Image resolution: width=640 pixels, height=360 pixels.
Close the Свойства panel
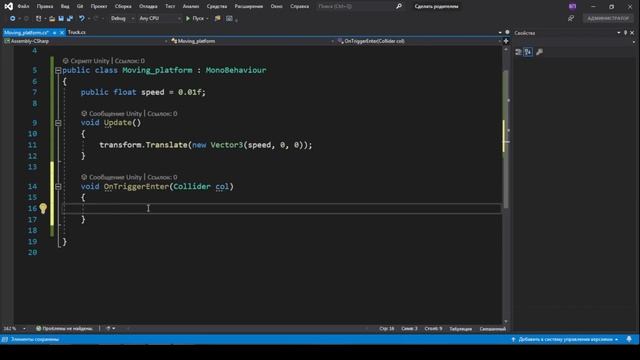click(632, 33)
